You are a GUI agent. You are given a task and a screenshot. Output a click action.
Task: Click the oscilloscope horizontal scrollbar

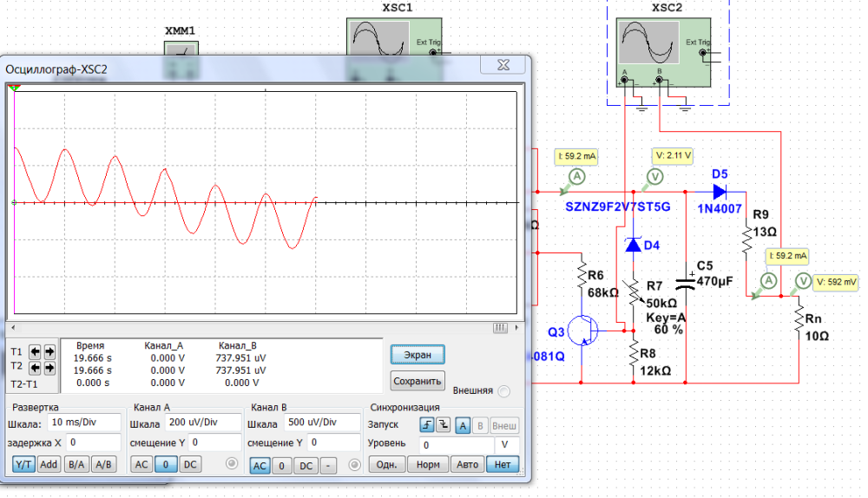260,328
